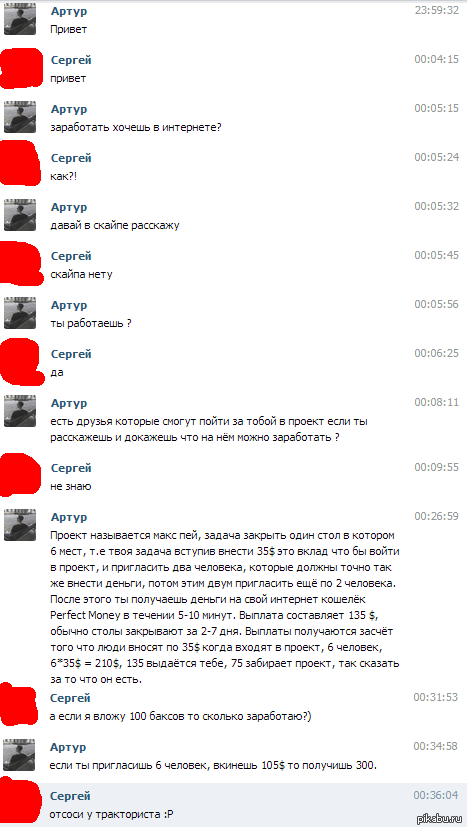
Task: Click the red-covered avatar beside Сергей's 'скайпа нету'
Action: coord(20,261)
